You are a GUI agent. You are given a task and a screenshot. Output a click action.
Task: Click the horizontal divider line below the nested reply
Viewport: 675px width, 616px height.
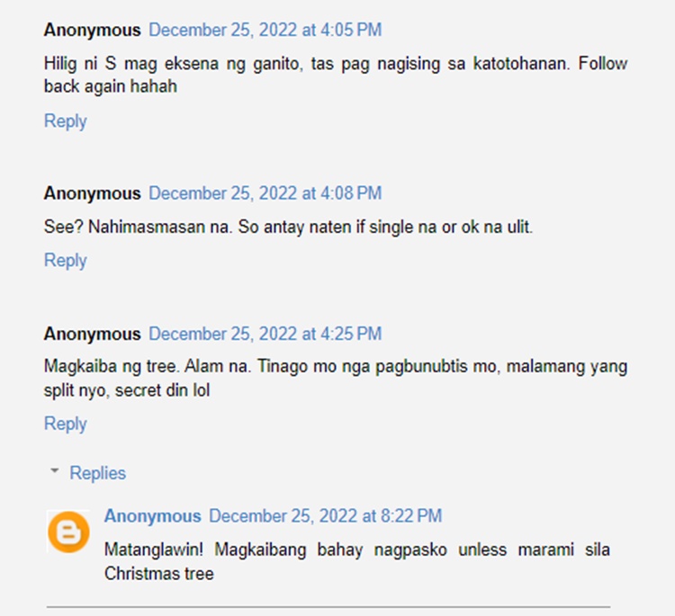(x=328, y=607)
